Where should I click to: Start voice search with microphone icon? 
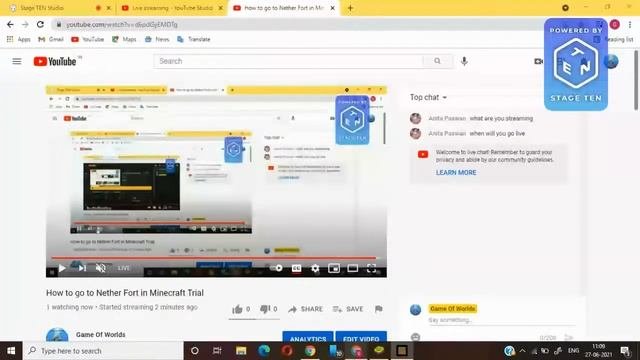tap(464, 61)
